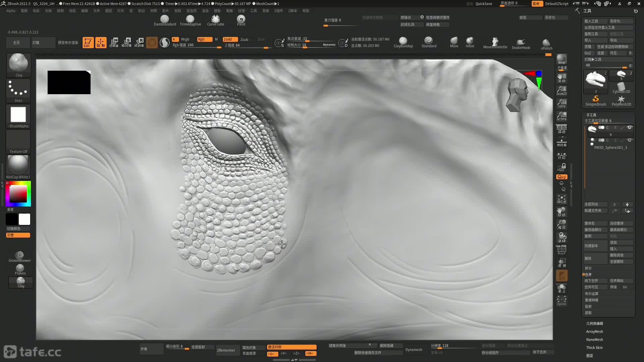Pick the Inflat brush

click(x=470, y=43)
